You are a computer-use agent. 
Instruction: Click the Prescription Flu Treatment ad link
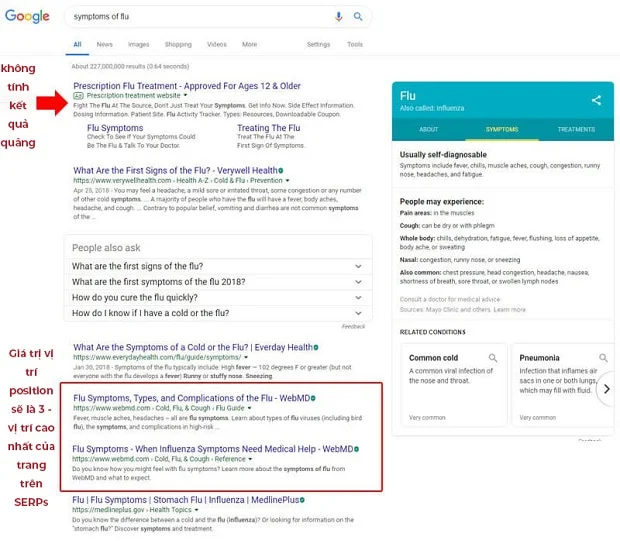coord(186,86)
